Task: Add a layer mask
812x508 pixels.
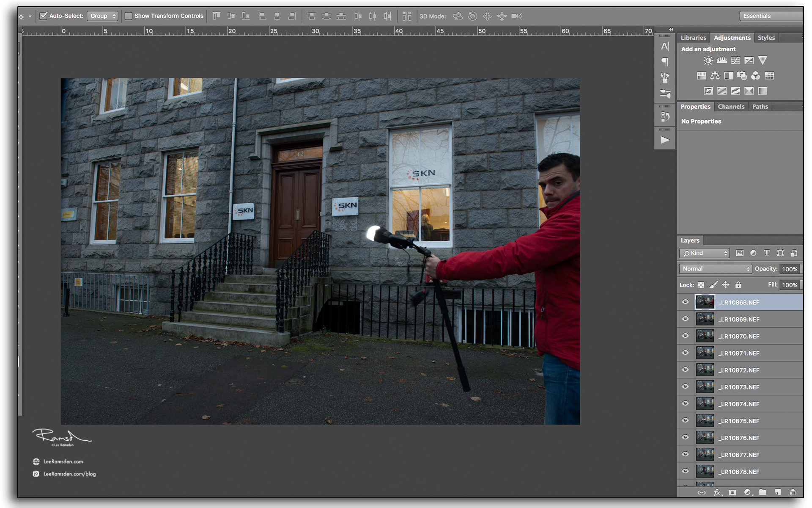Action: point(732,492)
